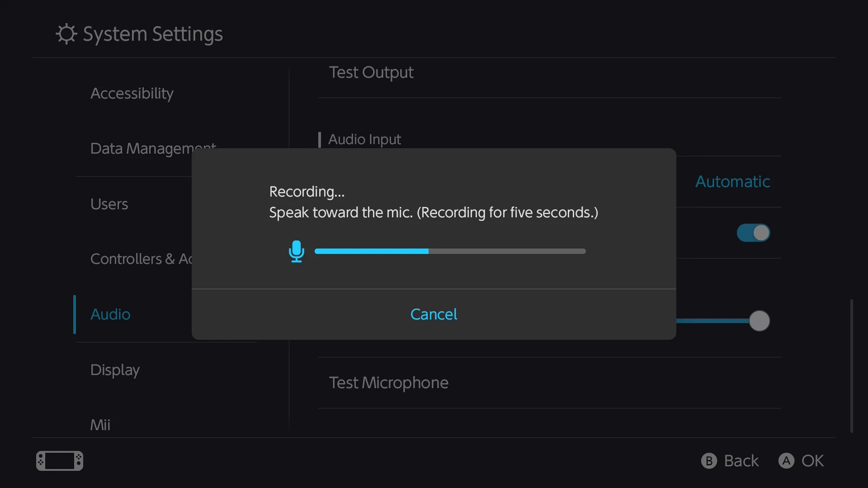Click the handheld console icon at bottom-left
Image resolution: width=868 pixels, height=488 pixels.
(x=60, y=461)
